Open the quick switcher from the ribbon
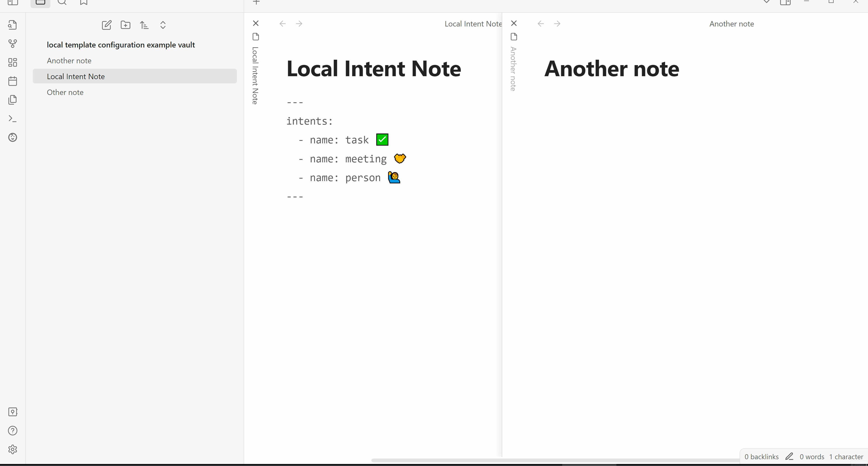The height and width of the screenshot is (466, 868). pos(12,25)
